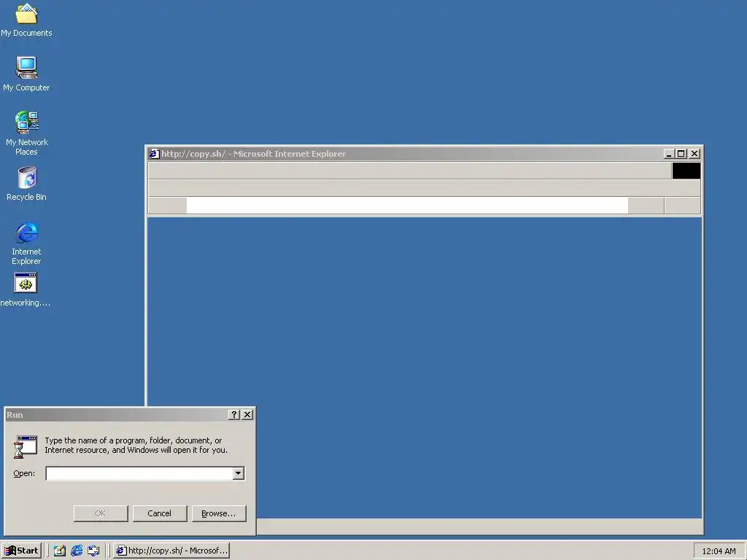Click Browse... in the Run dialog
The image size is (747, 560).
(x=219, y=513)
